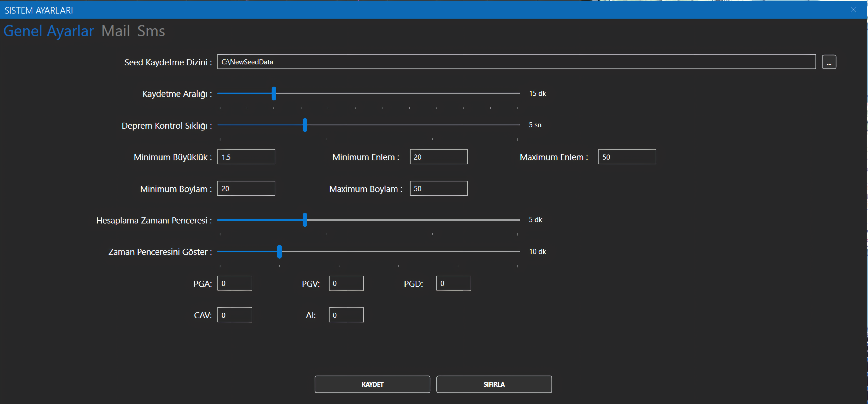Image resolution: width=868 pixels, height=404 pixels.
Task: Click the 'Maximum Enlem :' label
Action: (x=554, y=157)
